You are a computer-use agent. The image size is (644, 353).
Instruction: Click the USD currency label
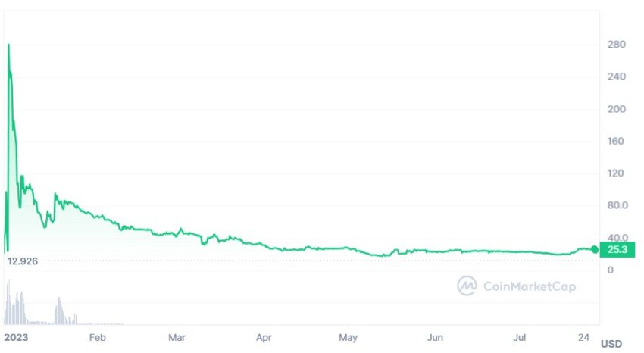click(611, 344)
